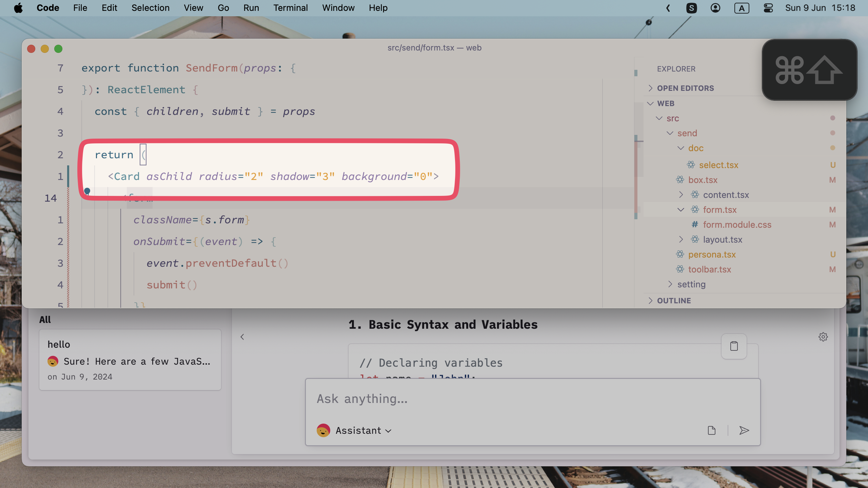868x488 pixels.
Task: Attach a file with the document icon
Action: (712, 430)
